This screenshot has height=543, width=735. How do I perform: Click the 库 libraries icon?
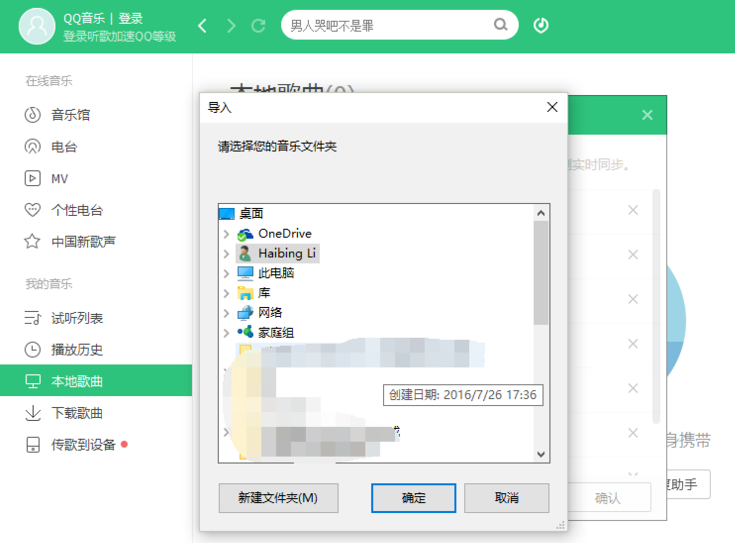pos(245,294)
